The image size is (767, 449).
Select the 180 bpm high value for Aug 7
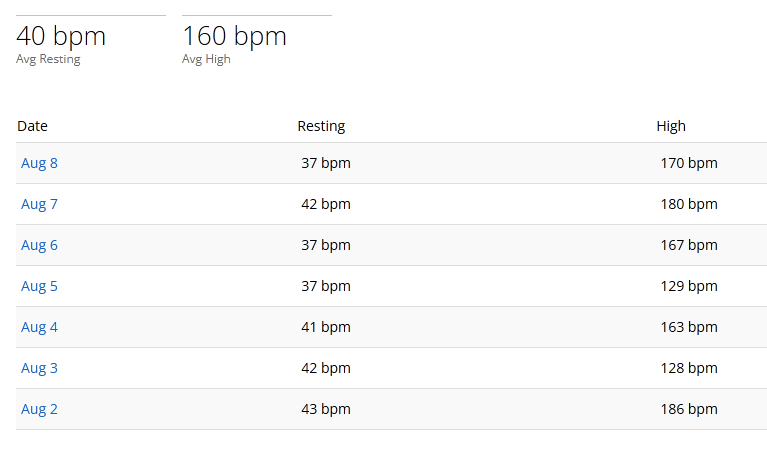coord(689,204)
